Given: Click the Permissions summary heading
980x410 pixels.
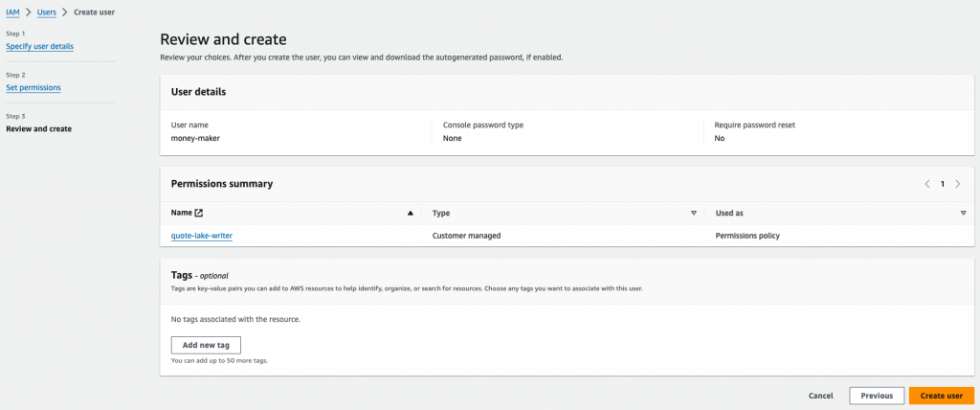Looking at the screenshot, I should pyautogui.click(x=221, y=183).
